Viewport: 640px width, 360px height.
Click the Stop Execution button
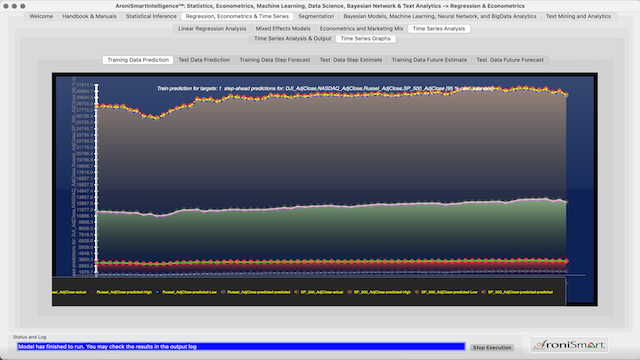coord(492,347)
